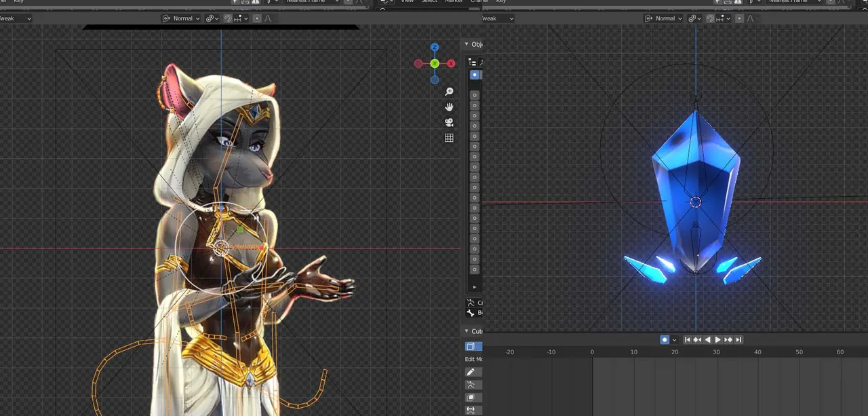The image size is (868, 416).
Task: Open the Select menu in top right editor
Action: (x=430, y=1)
